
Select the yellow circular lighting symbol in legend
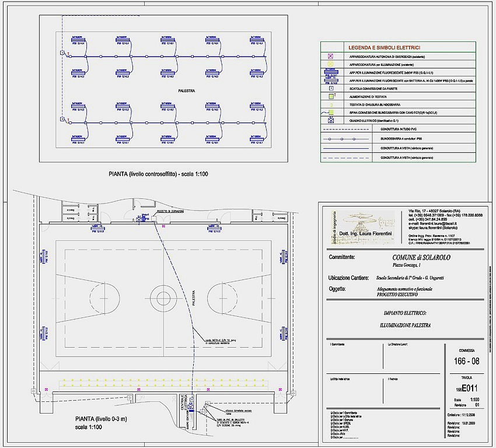[x=330, y=64]
